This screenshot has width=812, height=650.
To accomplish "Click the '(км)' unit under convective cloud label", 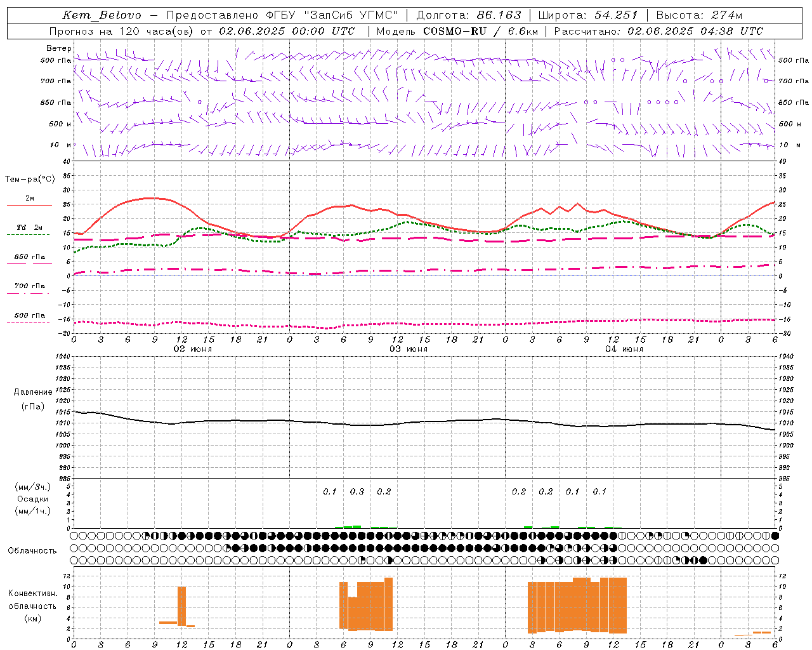I will click(x=32, y=618).
